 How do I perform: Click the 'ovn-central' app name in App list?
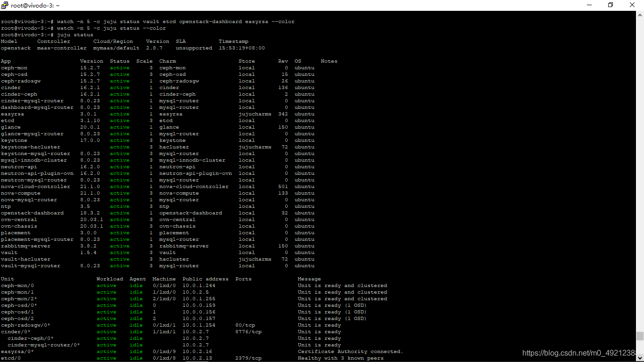[19, 220]
